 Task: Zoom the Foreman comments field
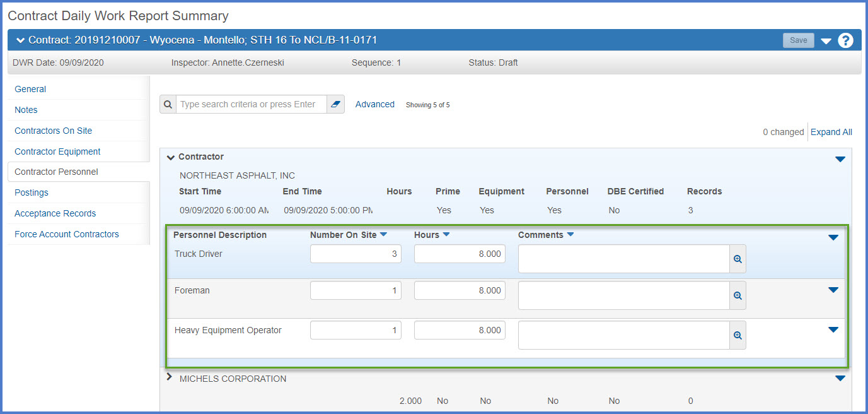pos(738,295)
